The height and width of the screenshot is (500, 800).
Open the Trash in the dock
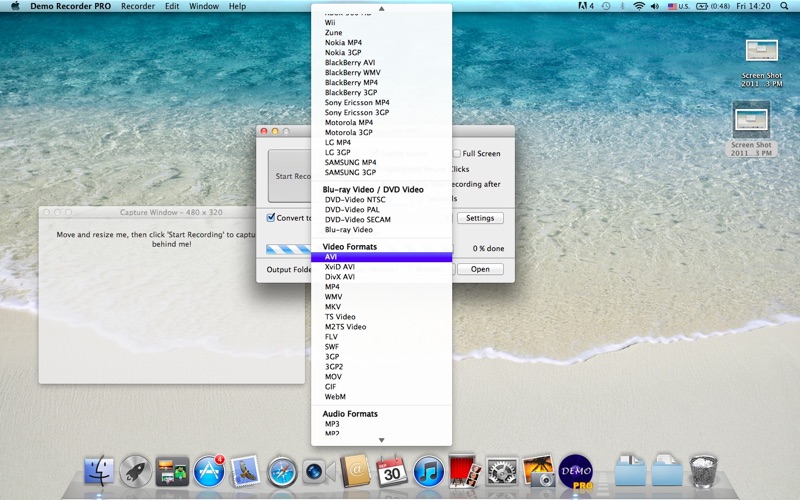704,471
